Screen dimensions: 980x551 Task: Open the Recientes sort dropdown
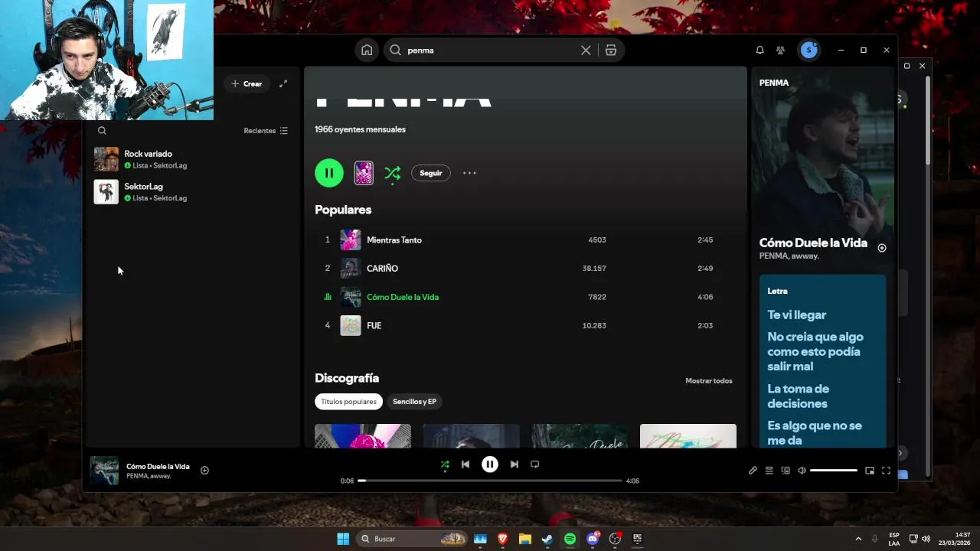(x=266, y=131)
